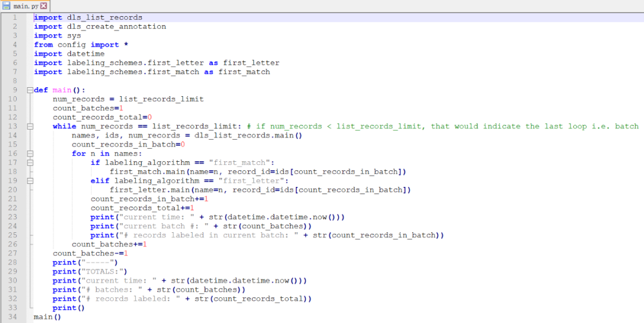Click the print "current batch #:" statement

pyautogui.click(x=201, y=226)
